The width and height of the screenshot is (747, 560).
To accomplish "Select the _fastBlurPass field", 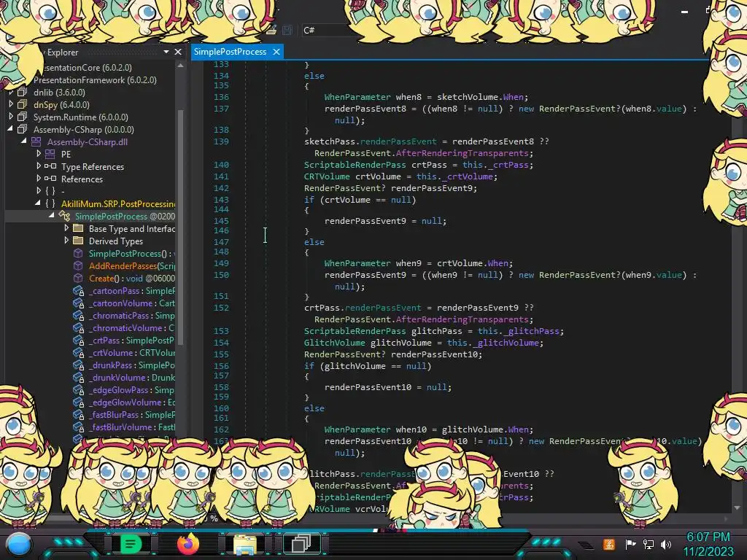I will click(x=131, y=414).
